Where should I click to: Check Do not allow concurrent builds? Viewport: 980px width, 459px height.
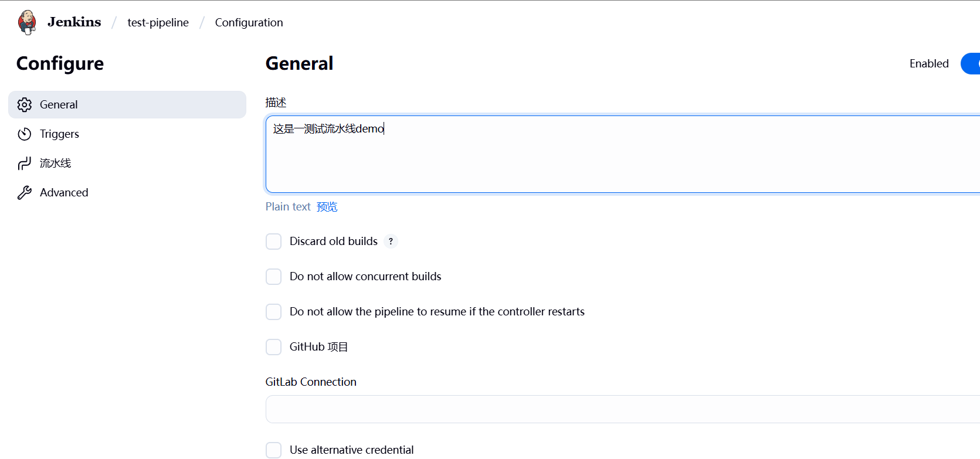273,277
